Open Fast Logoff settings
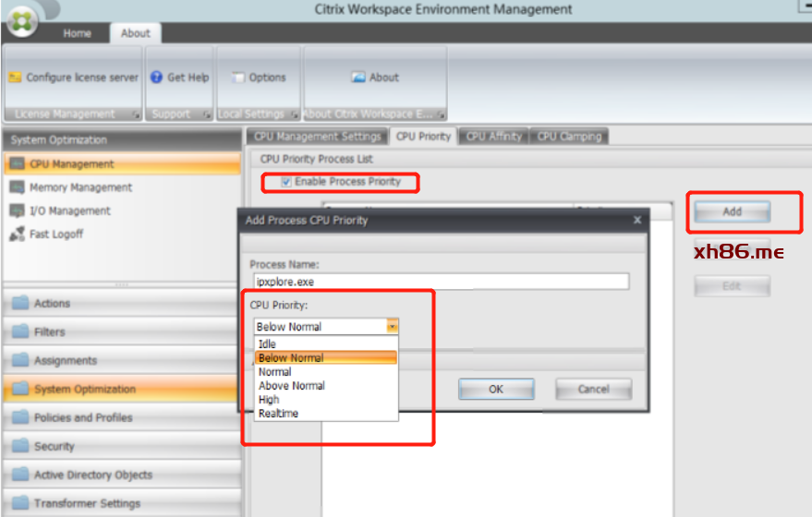Screen dimensions: 812x517 (x=55, y=234)
